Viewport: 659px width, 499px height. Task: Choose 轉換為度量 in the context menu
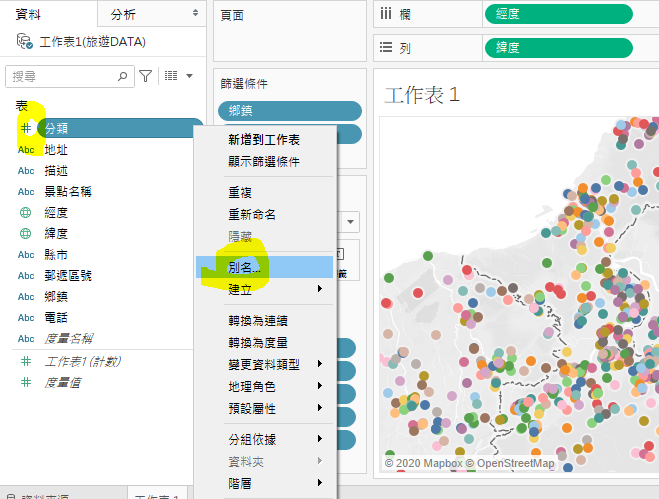coord(264,343)
